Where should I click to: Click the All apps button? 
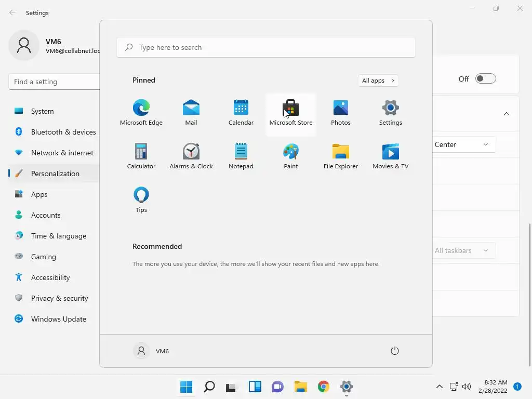click(378, 81)
